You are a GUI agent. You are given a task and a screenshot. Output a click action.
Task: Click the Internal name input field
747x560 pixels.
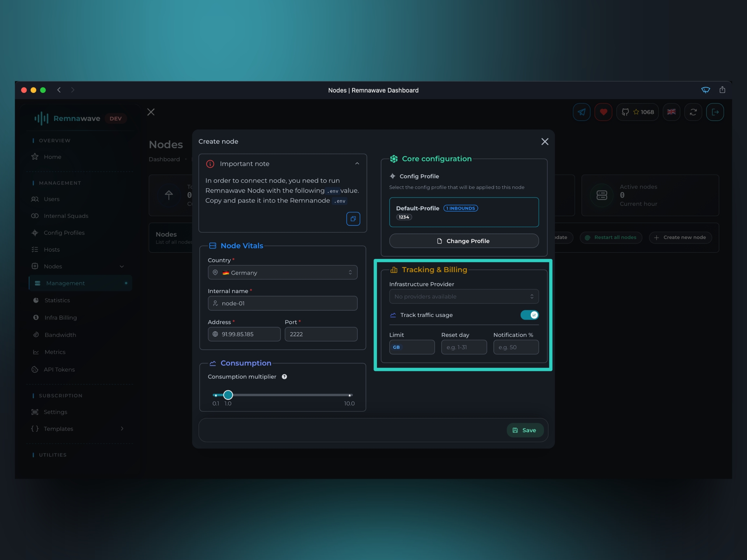282,303
